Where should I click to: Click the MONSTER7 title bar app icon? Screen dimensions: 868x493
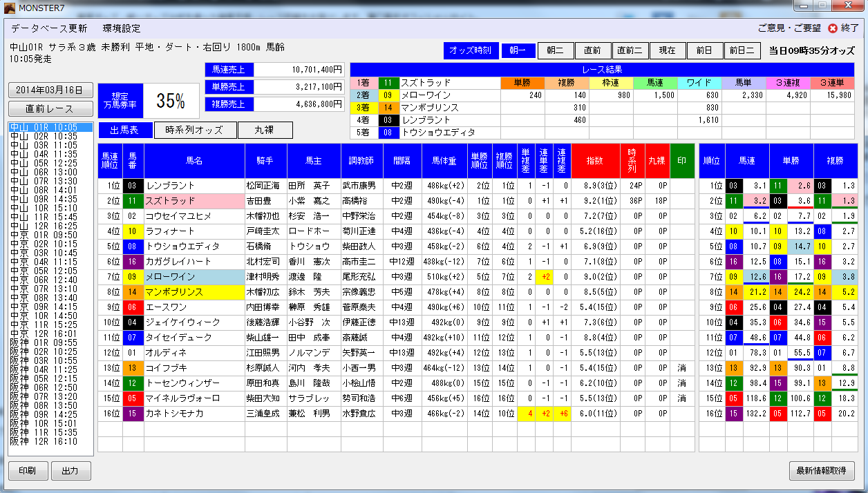point(10,8)
